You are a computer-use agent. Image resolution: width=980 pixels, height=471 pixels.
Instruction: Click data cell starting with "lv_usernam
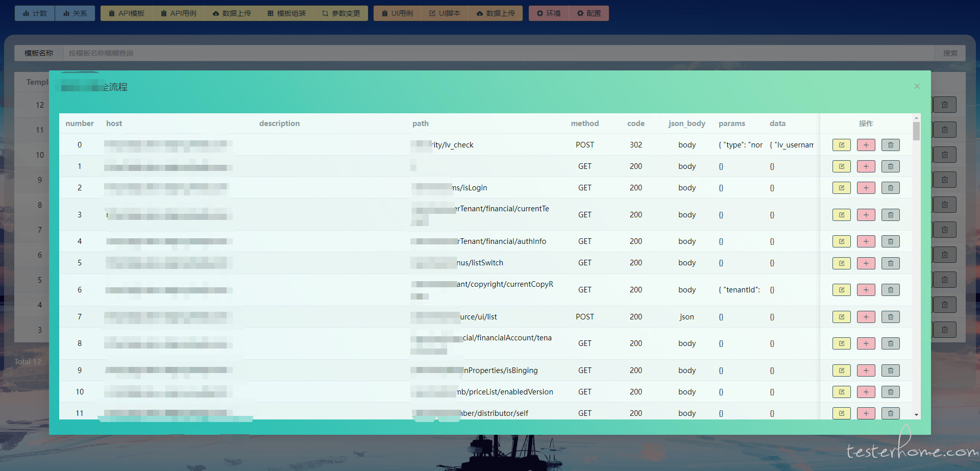pos(792,145)
